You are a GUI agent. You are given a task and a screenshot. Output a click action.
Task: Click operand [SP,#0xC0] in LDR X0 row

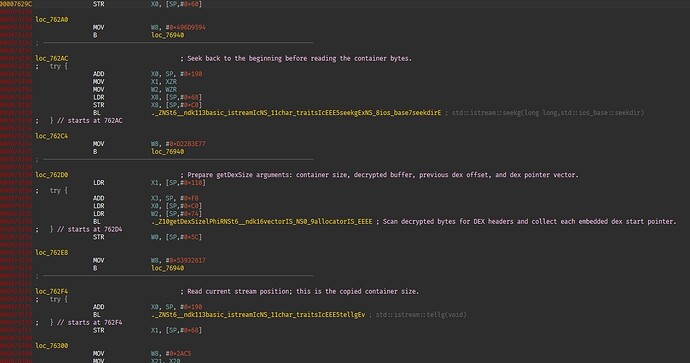pyautogui.click(x=184, y=206)
